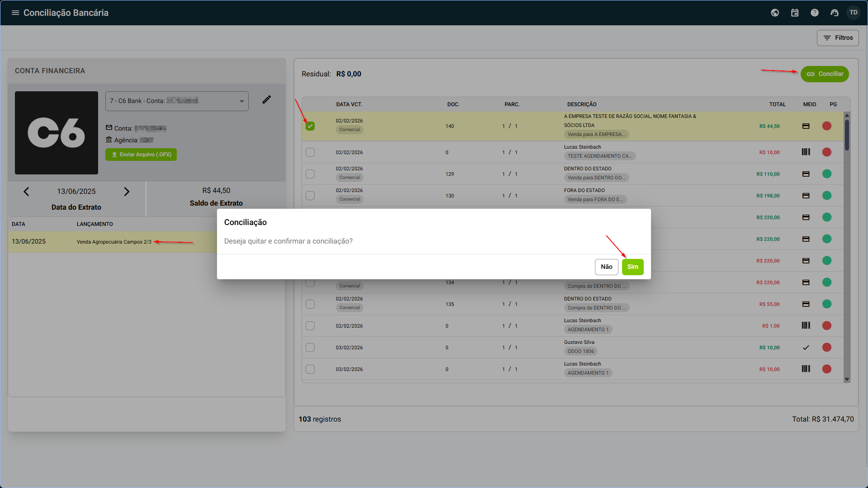The height and width of the screenshot is (488, 868).
Task: Click red status dot on doc 140 row
Action: point(827,126)
